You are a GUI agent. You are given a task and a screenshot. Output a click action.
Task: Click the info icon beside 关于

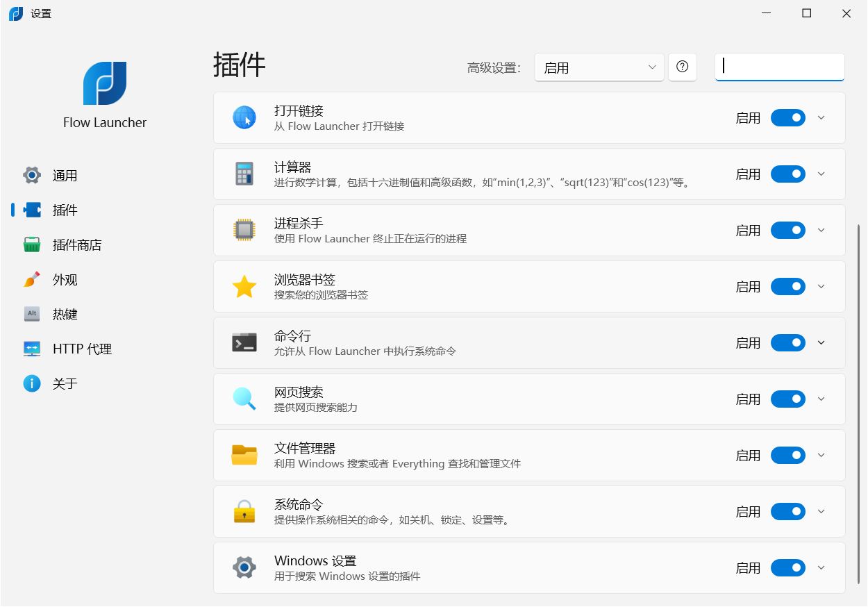click(x=32, y=383)
